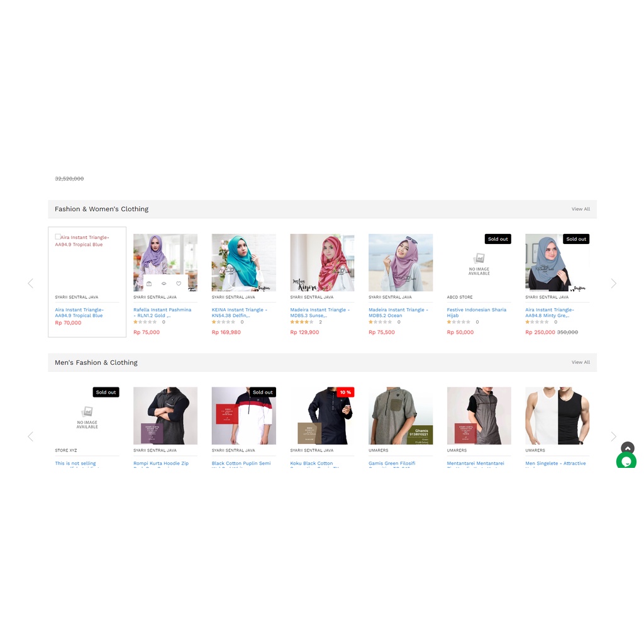Advance the Men's Fashion carousel forward

tap(614, 436)
